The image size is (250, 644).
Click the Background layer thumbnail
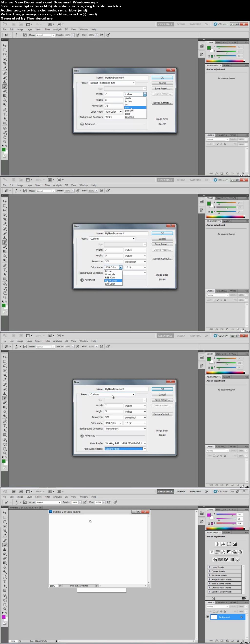click(214, 617)
